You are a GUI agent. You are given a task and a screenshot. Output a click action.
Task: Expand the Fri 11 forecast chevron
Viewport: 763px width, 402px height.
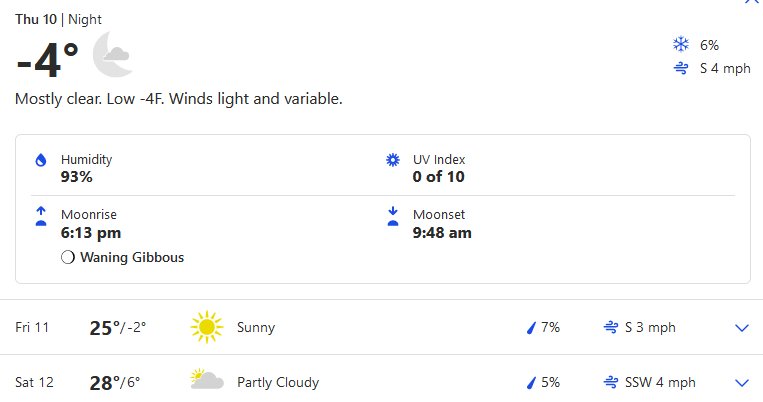[742, 328]
